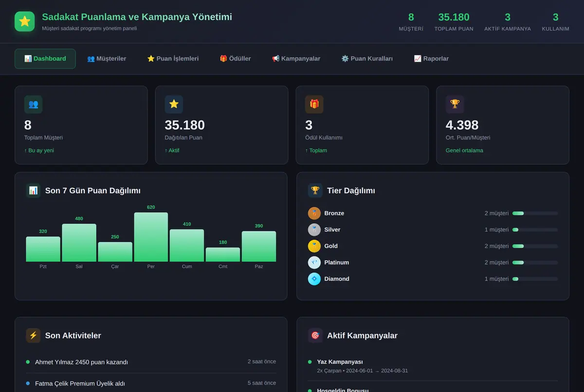Click the KULLANIM header stat
Image resolution: width=584 pixels, height=392 pixels.
(x=555, y=22)
